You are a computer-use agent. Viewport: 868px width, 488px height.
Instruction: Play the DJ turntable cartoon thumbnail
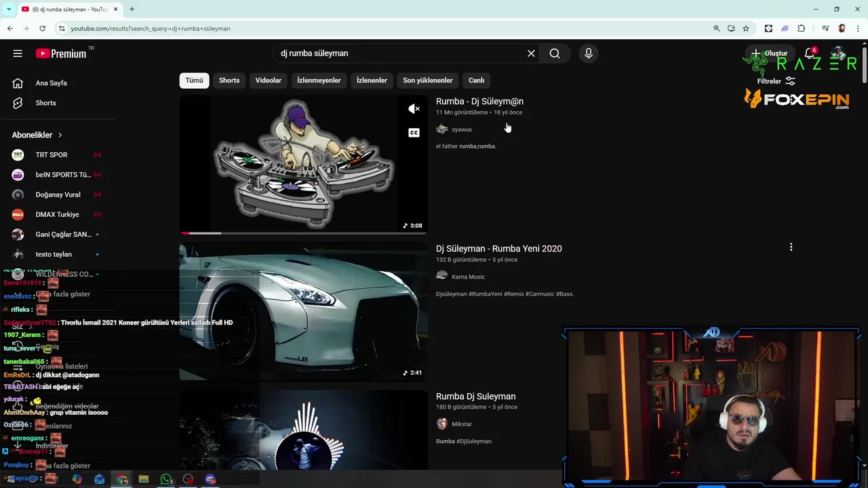[304, 165]
